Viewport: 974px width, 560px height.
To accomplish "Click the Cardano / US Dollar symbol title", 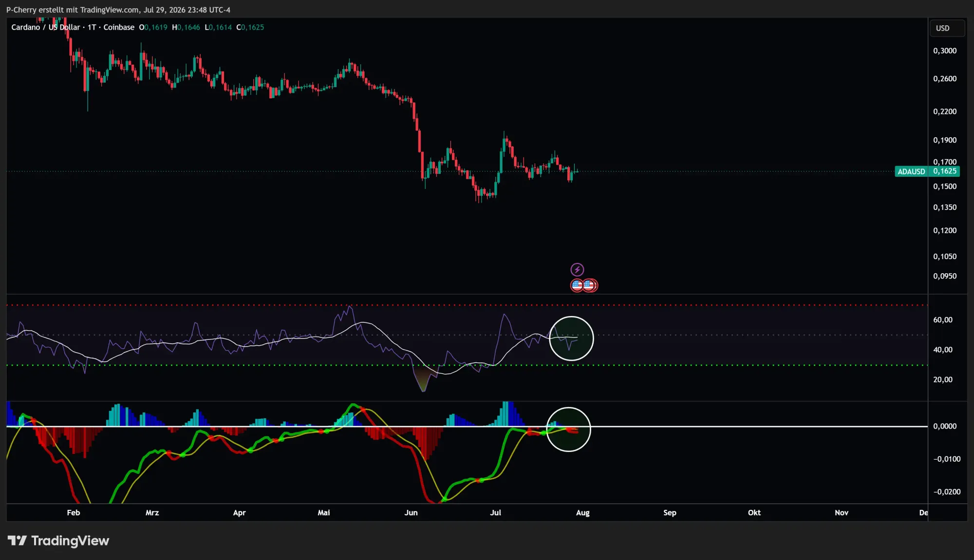I will pos(46,27).
